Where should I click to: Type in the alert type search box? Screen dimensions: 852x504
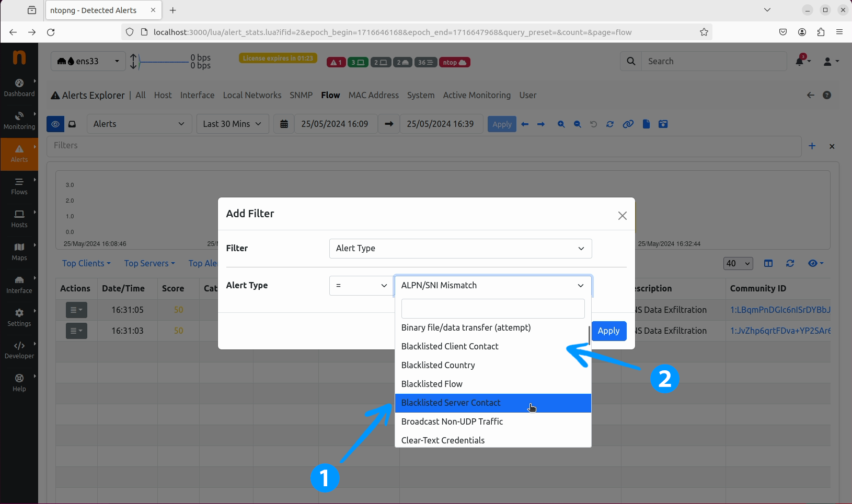click(x=492, y=309)
